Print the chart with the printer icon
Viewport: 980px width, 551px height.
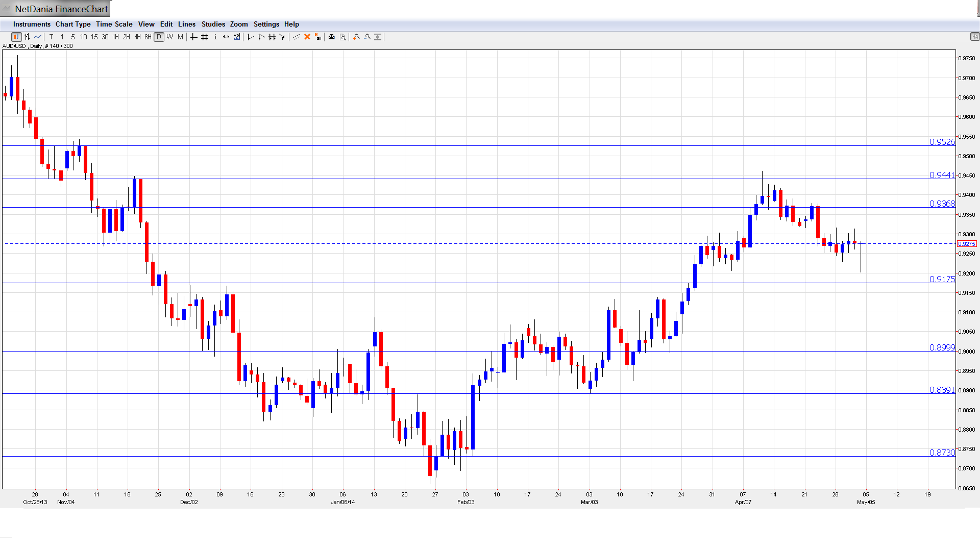pos(332,37)
